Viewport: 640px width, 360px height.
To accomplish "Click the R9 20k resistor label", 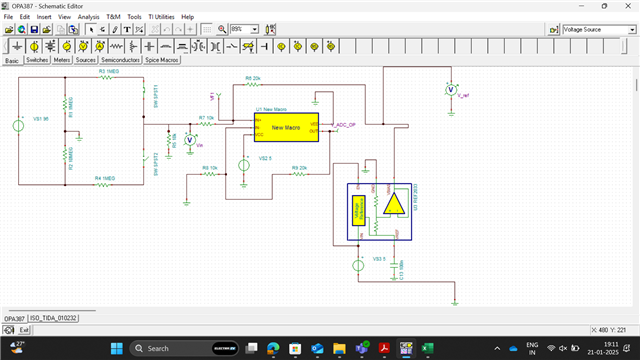I will [x=299, y=168].
